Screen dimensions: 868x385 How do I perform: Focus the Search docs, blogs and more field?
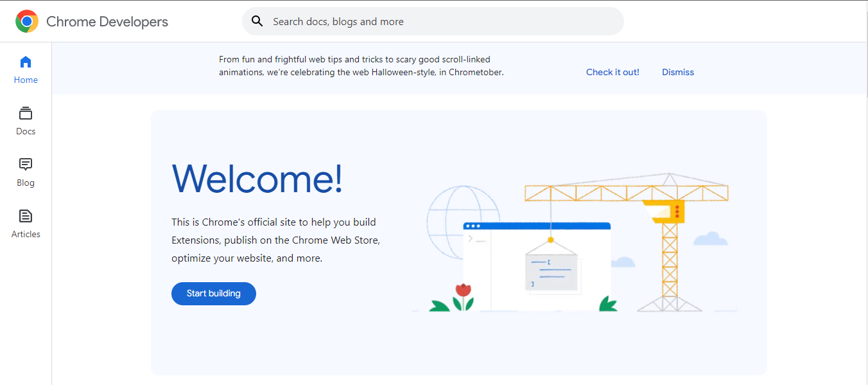[x=433, y=21]
